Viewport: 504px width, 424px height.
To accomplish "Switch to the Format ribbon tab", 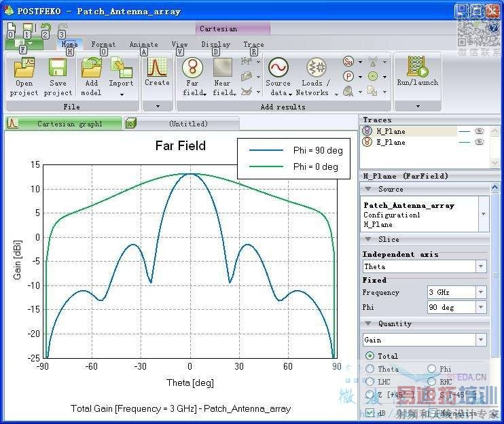I will (103, 44).
